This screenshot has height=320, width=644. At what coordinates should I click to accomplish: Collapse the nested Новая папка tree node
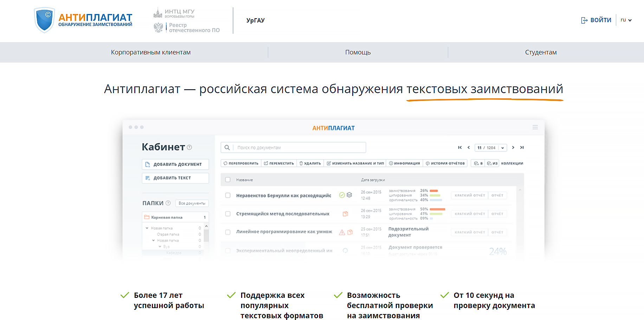click(153, 240)
